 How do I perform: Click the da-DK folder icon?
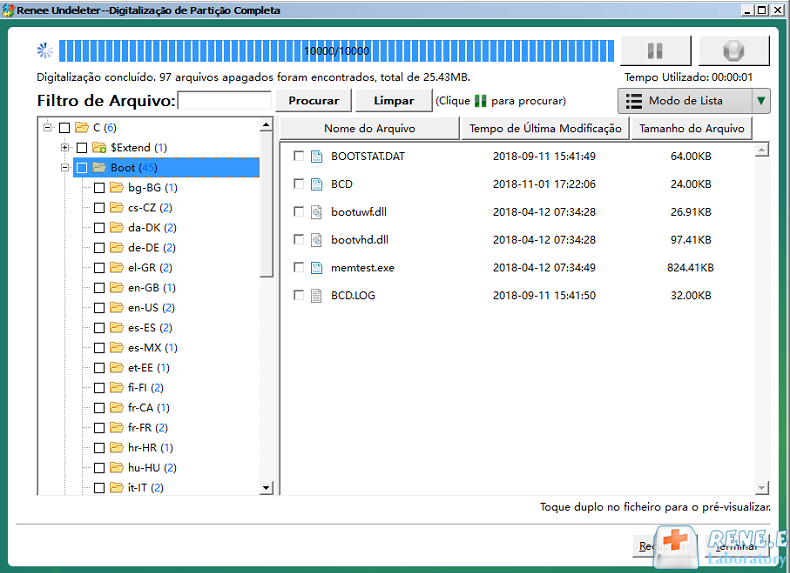(x=117, y=227)
